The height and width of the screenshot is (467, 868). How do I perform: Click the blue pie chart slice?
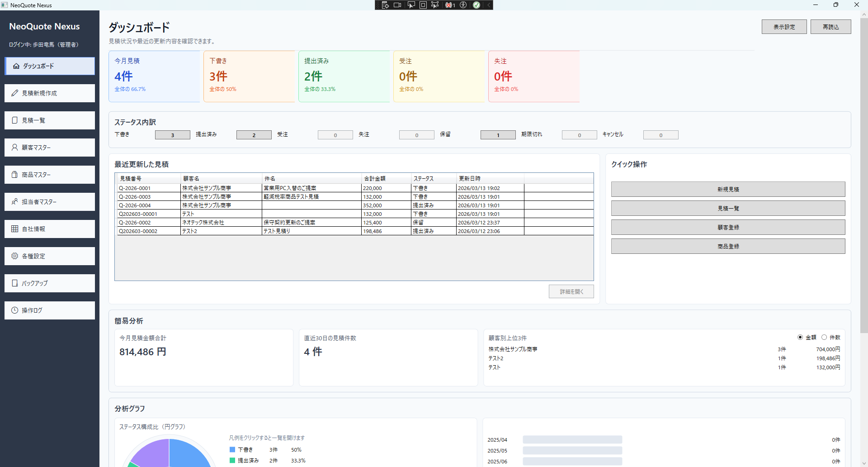coord(188,455)
